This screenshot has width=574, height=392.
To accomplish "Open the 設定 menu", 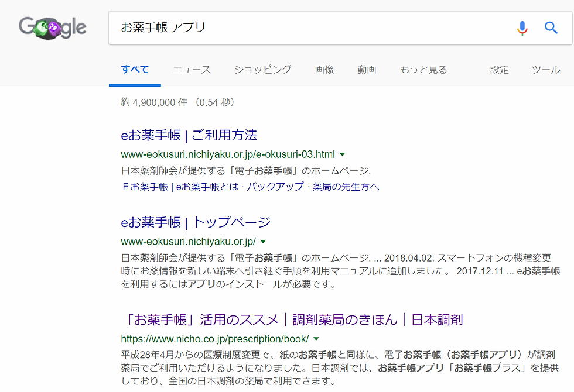I will pyautogui.click(x=500, y=70).
